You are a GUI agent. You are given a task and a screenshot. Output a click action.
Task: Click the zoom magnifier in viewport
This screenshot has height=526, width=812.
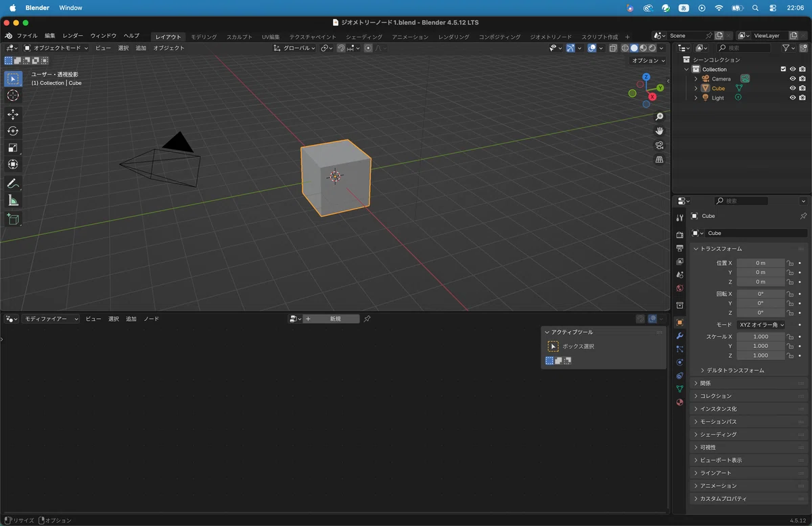tap(660, 116)
